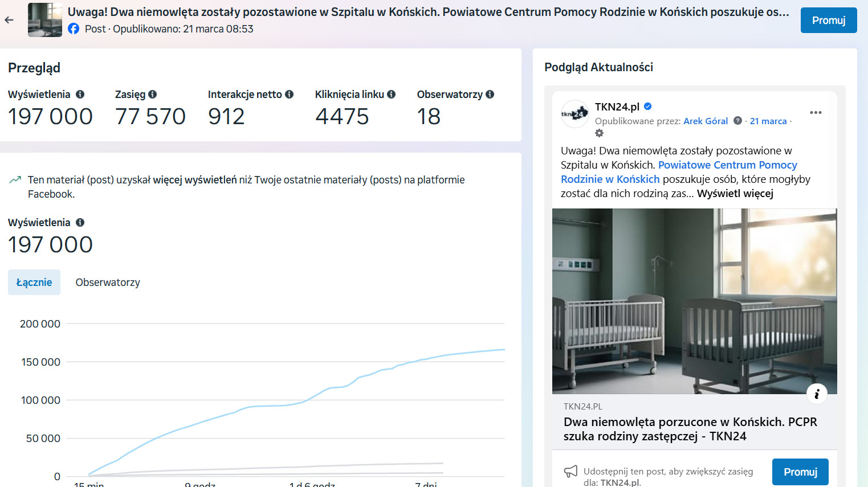Select the Łącznie tab

coord(34,283)
